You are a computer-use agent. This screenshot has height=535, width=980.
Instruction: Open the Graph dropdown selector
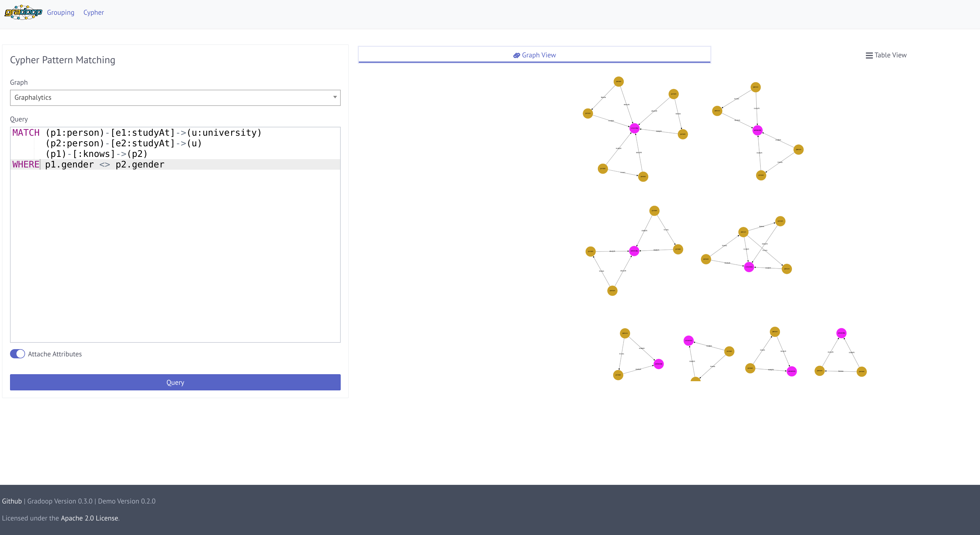[x=175, y=98]
